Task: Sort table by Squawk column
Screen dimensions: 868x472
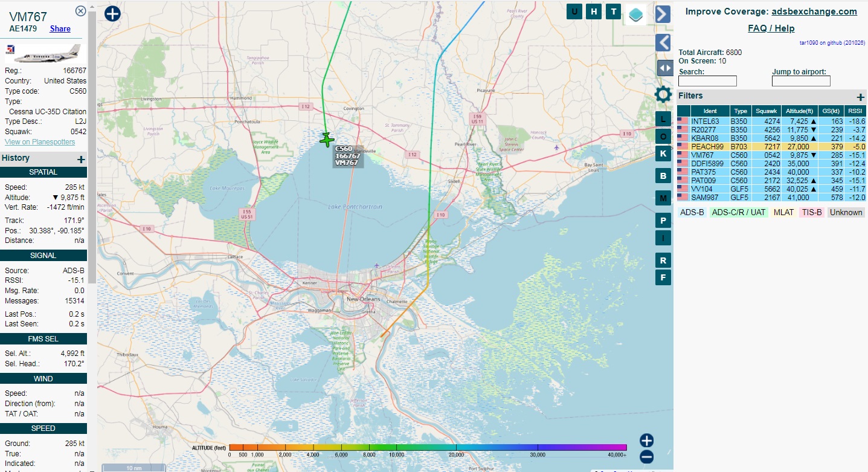Action: click(x=766, y=111)
